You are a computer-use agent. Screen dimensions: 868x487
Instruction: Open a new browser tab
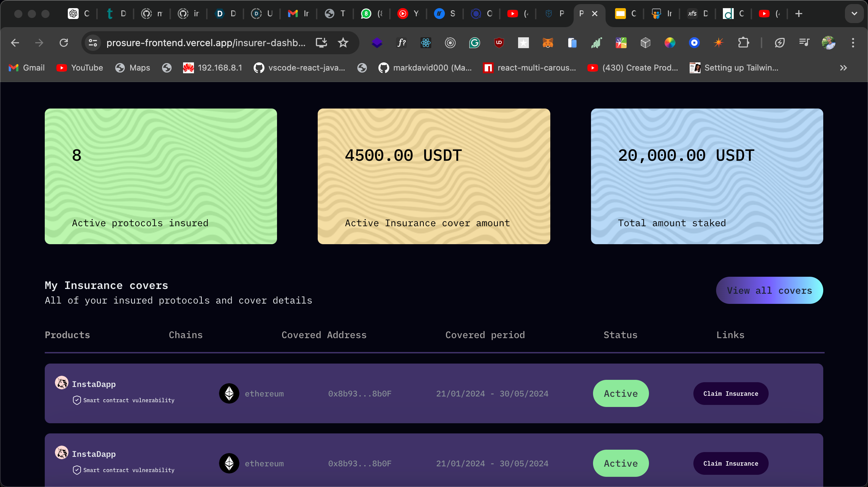coord(799,14)
